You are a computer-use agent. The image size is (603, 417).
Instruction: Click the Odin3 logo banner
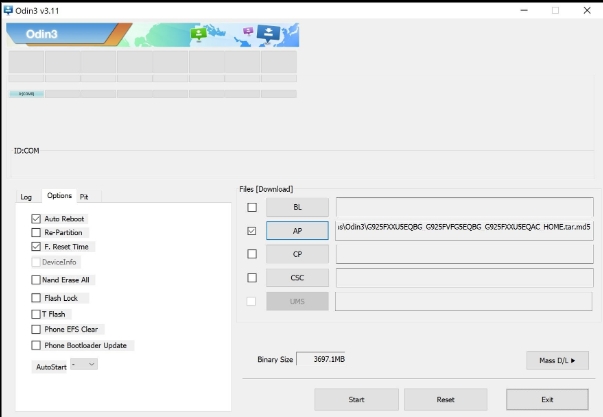153,35
